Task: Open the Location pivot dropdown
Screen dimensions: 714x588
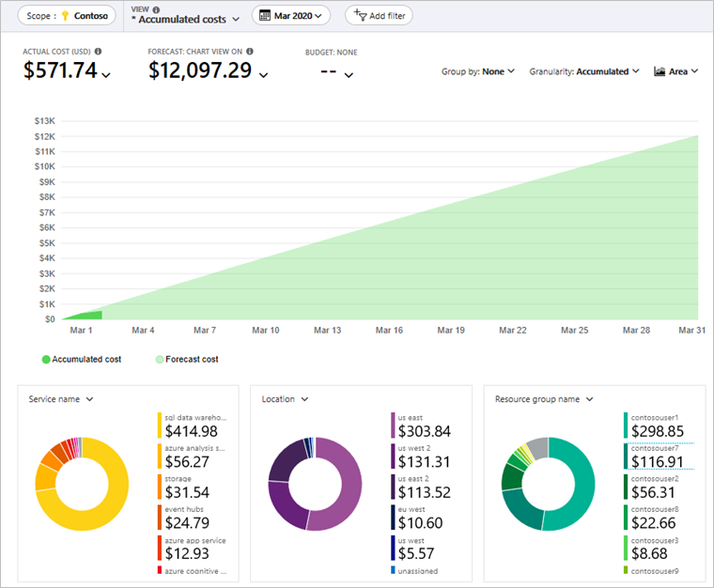Action: pos(284,399)
